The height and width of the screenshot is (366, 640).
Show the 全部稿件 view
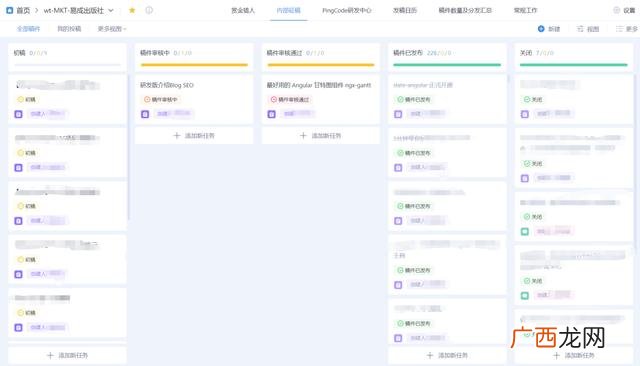point(28,29)
